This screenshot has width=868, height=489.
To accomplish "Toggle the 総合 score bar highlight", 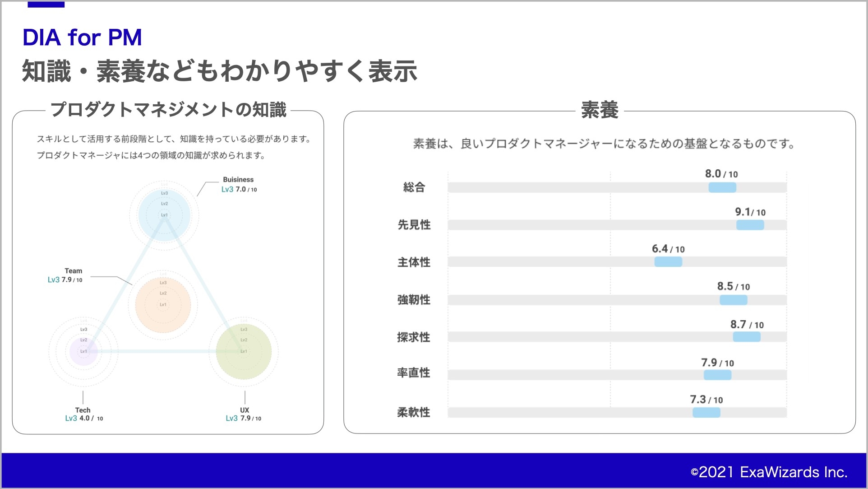I will tap(722, 187).
